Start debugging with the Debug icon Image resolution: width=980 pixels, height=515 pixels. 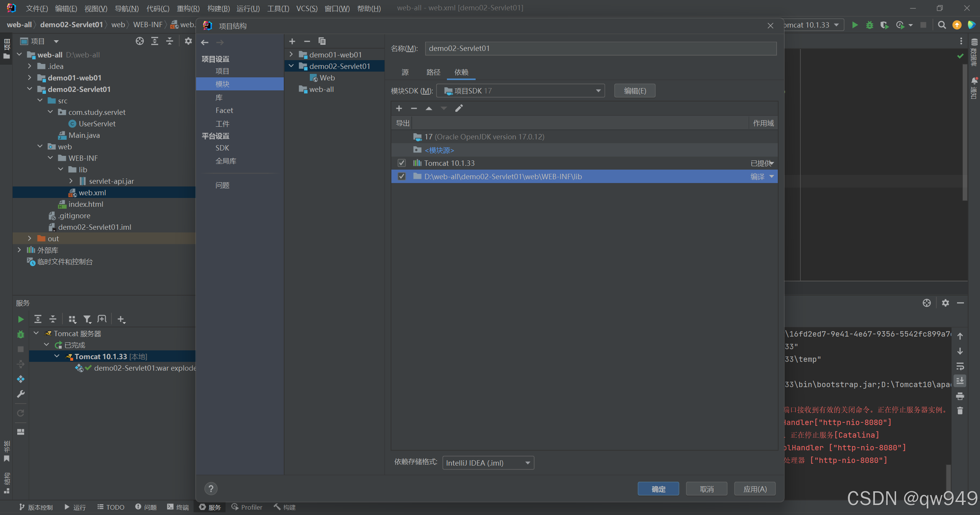(x=870, y=25)
